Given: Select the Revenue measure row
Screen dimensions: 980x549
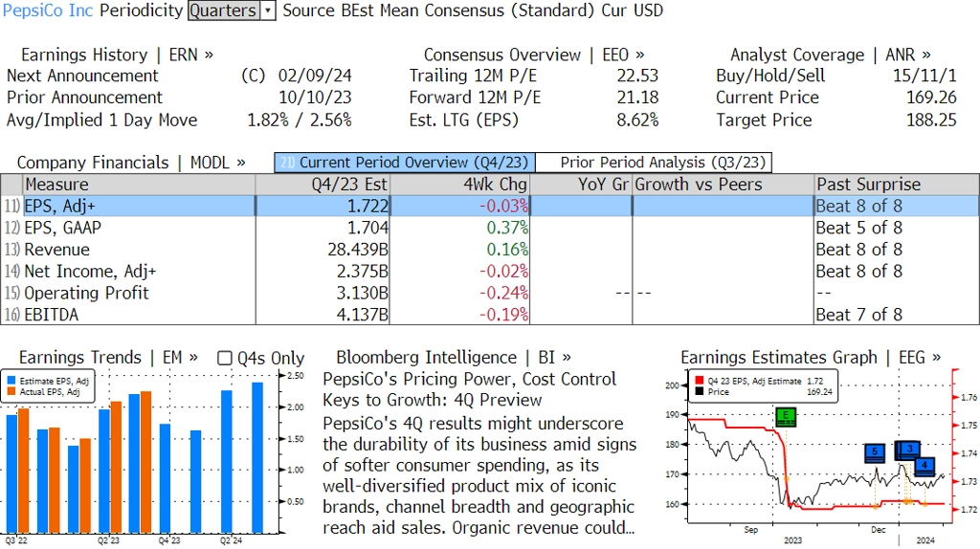Looking at the screenshot, I should click(x=490, y=250).
